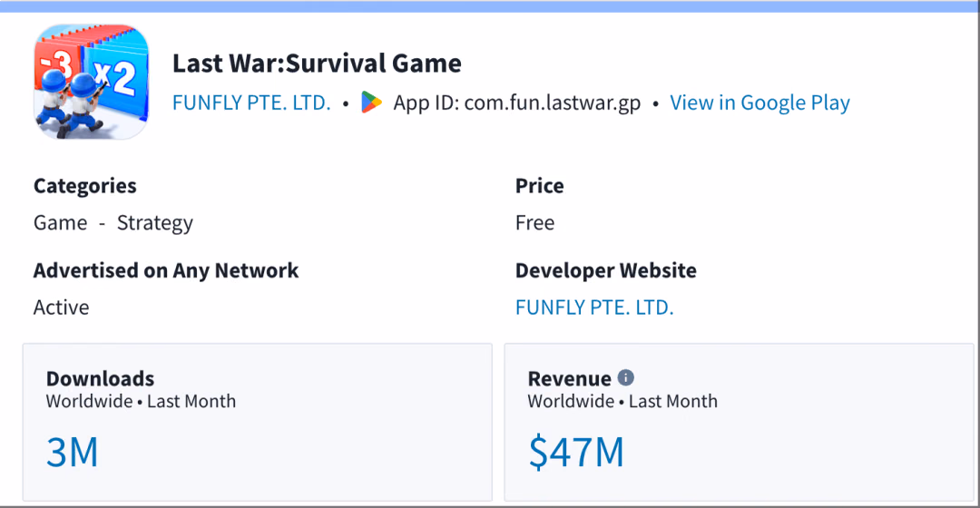The image size is (980, 508).
Task: Click the Revenue card heading
Action: [569, 378]
